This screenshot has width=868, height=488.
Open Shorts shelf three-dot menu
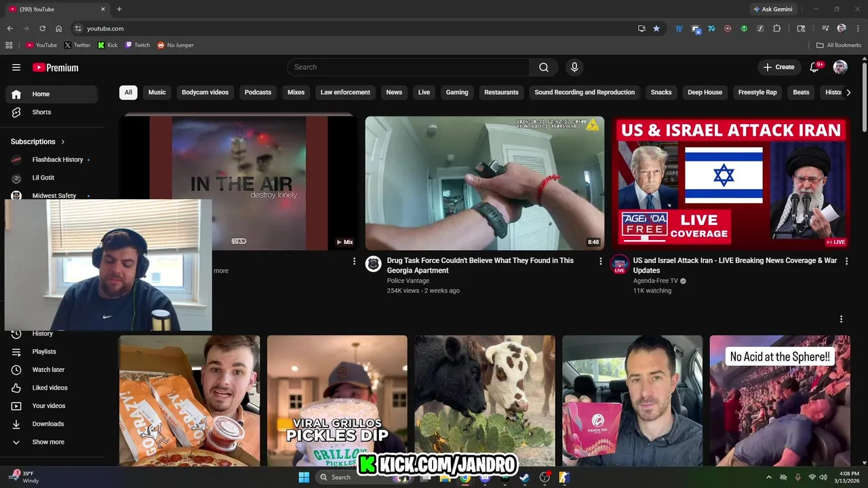click(842, 319)
